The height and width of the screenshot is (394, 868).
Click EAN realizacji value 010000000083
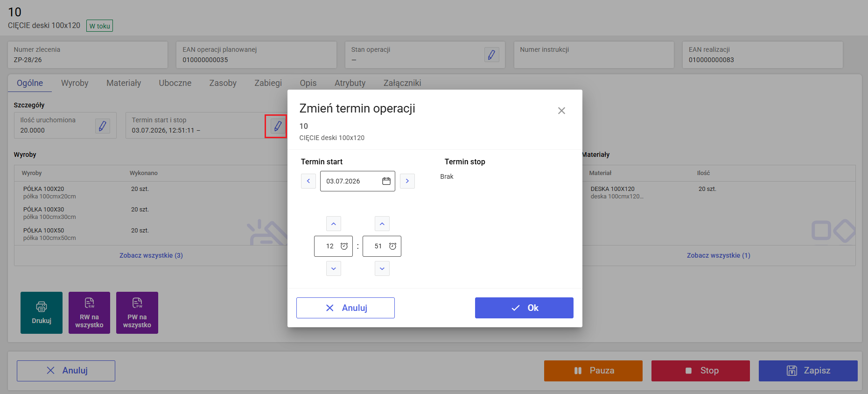711,60
